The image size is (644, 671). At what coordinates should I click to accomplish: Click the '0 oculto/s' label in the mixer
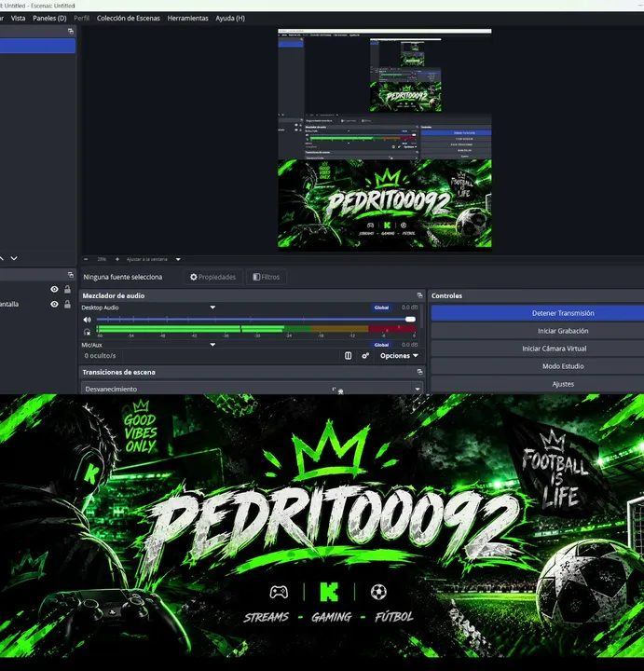point(100,356)
